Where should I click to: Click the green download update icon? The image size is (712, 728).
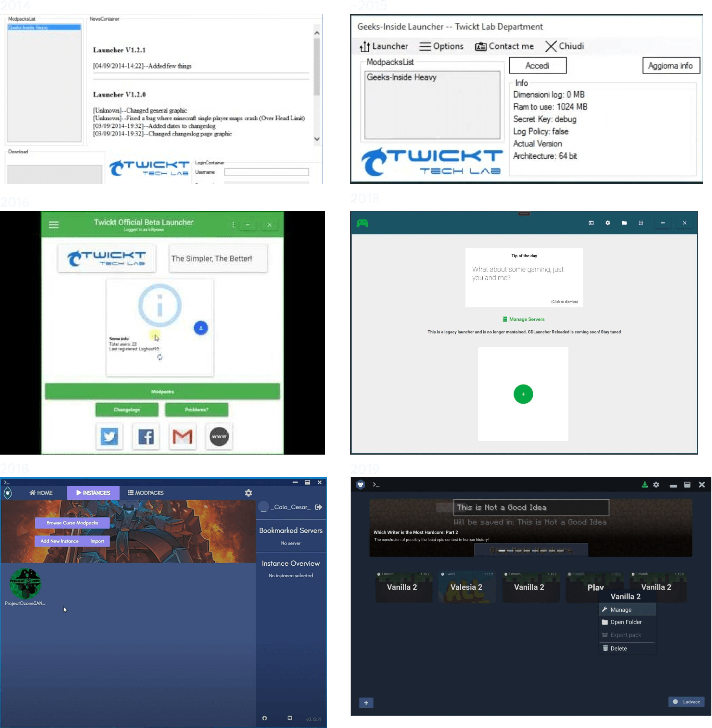(645, 484)
